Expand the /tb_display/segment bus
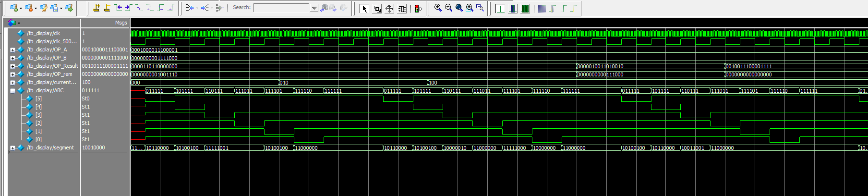Image resolution: width=868 pixels, height=196 pixels. click(x=12, y=148)
